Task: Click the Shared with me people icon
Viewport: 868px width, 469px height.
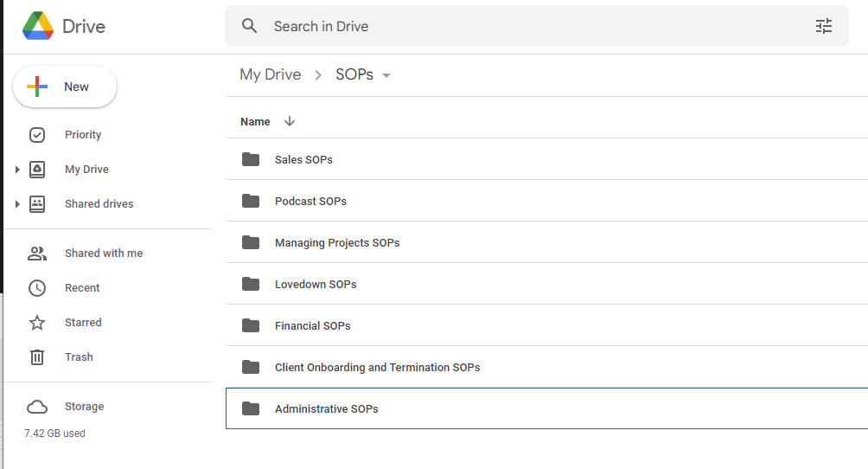Action: pyautogui.click(x=37, y=254)
